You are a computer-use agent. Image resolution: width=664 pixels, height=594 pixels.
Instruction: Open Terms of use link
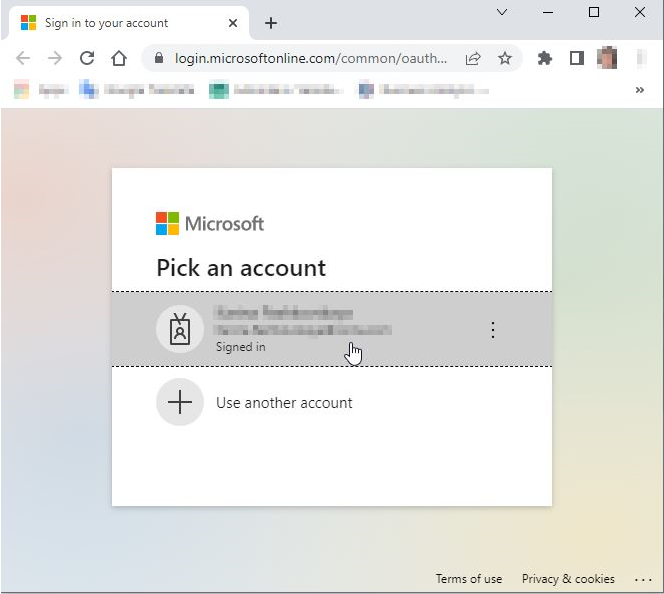469,579
